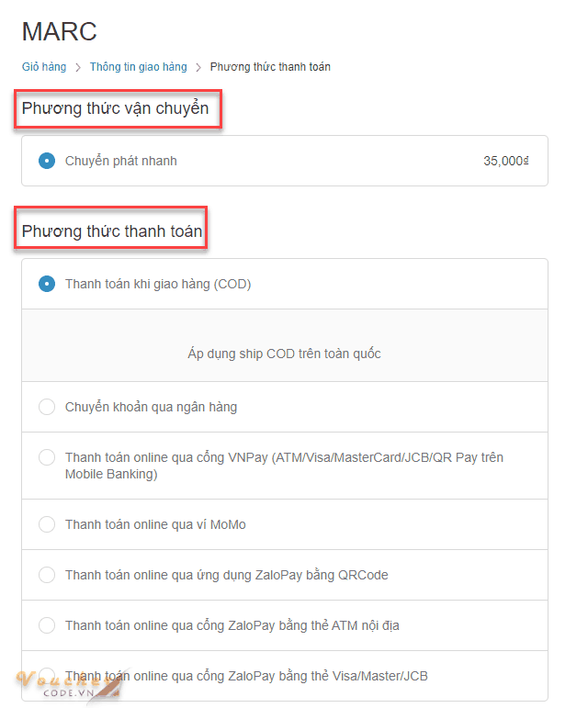
Task: Select Thanh toán khi giao hàng (COD)
Action: [x=47, y=284]
